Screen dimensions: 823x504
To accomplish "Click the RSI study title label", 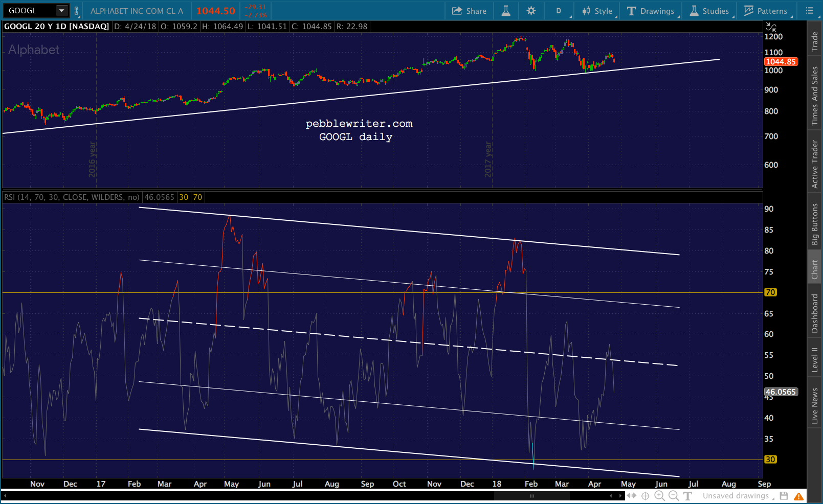I will pyautogui.click(x=72, y=197).
